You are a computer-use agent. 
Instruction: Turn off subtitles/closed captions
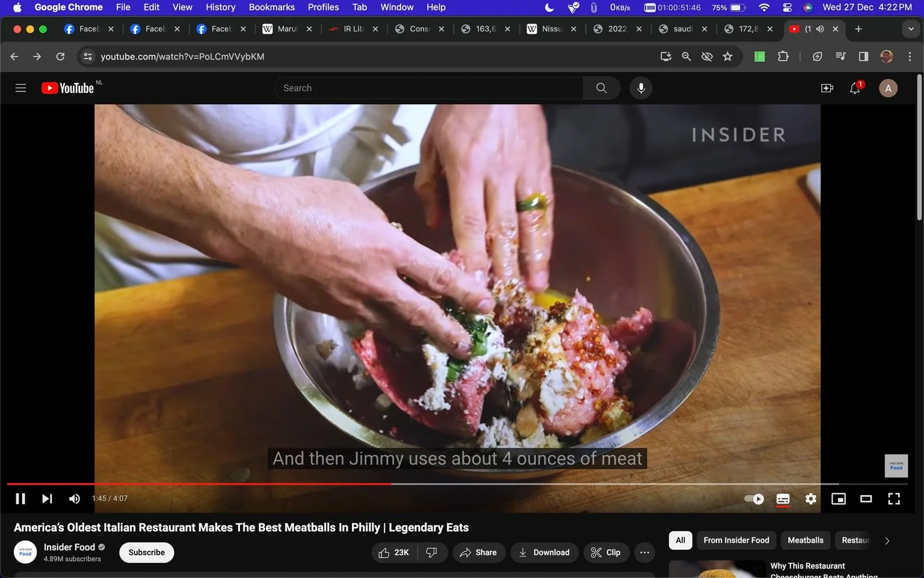(x=783, y=499)
